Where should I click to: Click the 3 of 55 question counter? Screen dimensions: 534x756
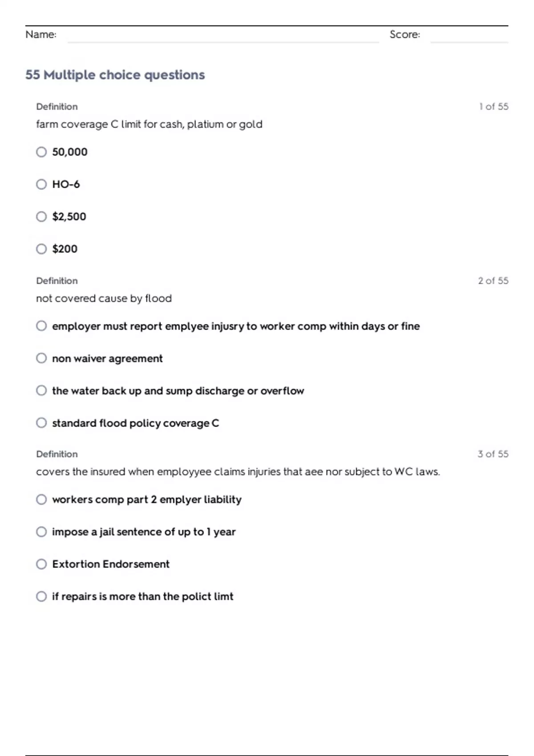tap(493, 454)
